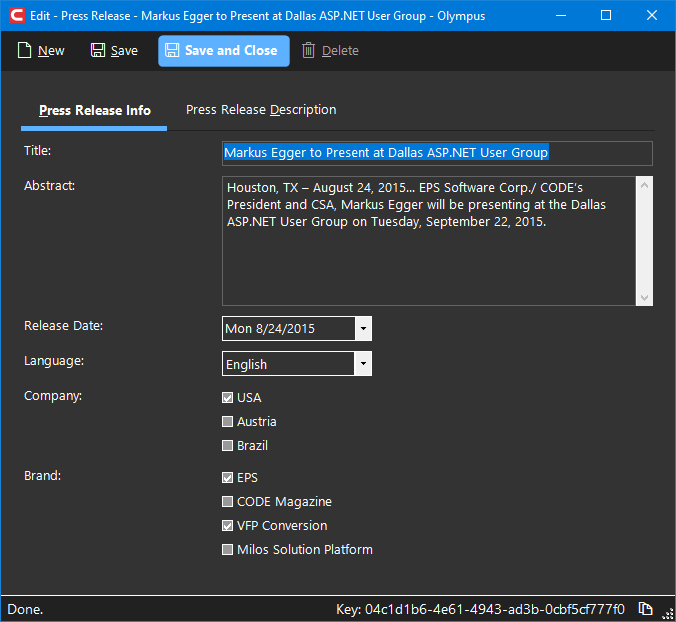Minimize the Olympus edit window

pos(560,16)
